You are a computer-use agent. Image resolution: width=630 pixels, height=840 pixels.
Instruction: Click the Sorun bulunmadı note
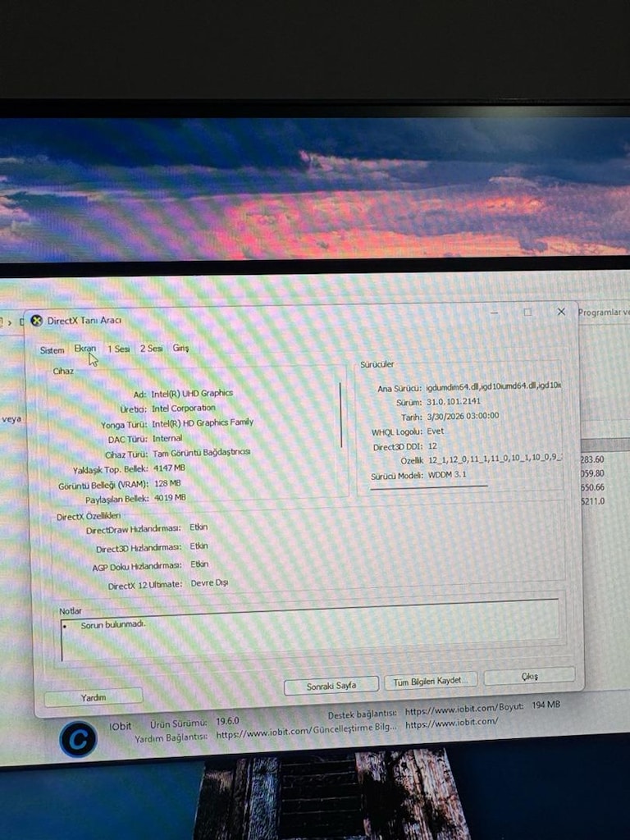pyautogui.click(x=113, y=624)
